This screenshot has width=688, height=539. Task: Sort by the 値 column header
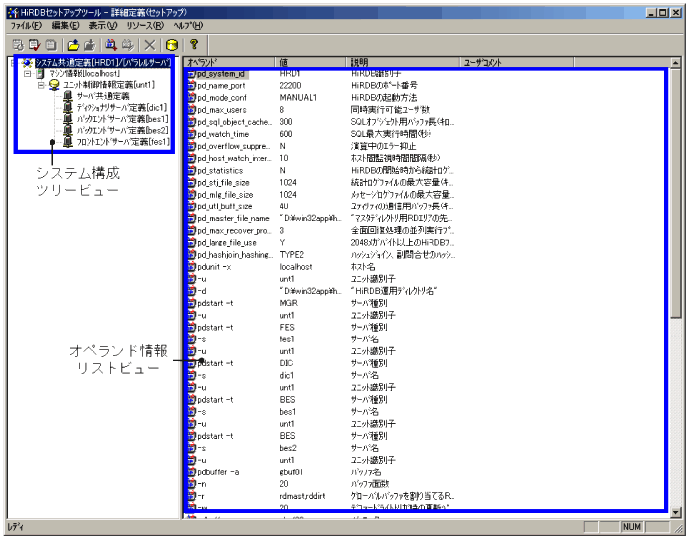[311, 62]
